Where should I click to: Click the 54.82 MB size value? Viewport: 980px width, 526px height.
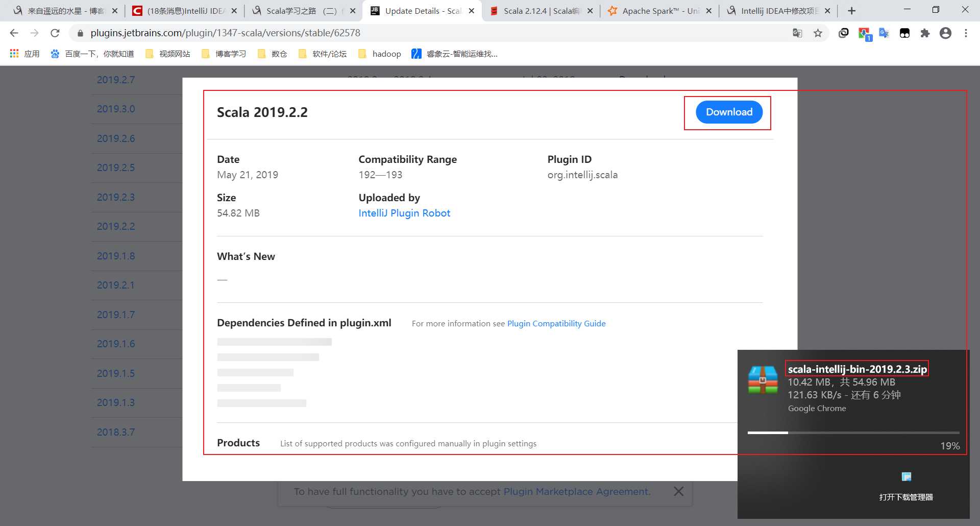(x=238, y=213)
